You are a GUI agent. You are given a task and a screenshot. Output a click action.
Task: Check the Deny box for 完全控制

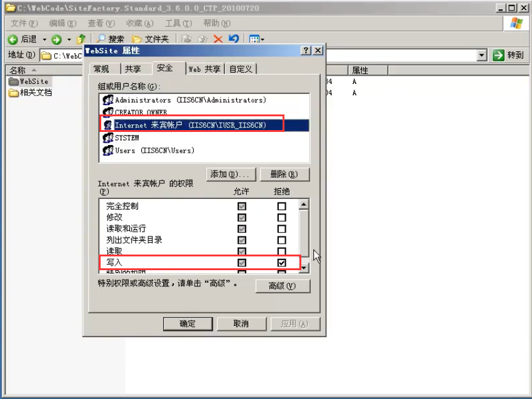click(x=282, y=206)
